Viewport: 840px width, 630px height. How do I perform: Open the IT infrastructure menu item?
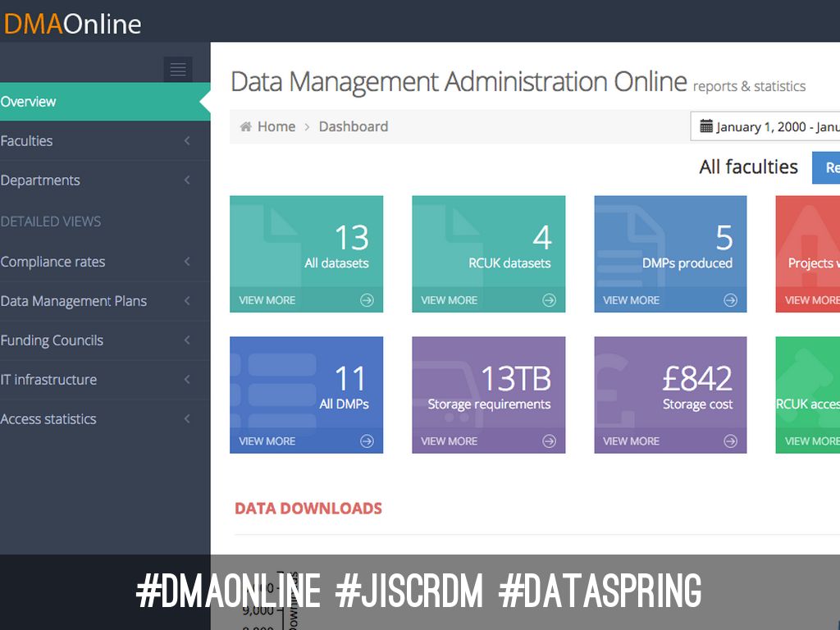(x=48, y=380)
